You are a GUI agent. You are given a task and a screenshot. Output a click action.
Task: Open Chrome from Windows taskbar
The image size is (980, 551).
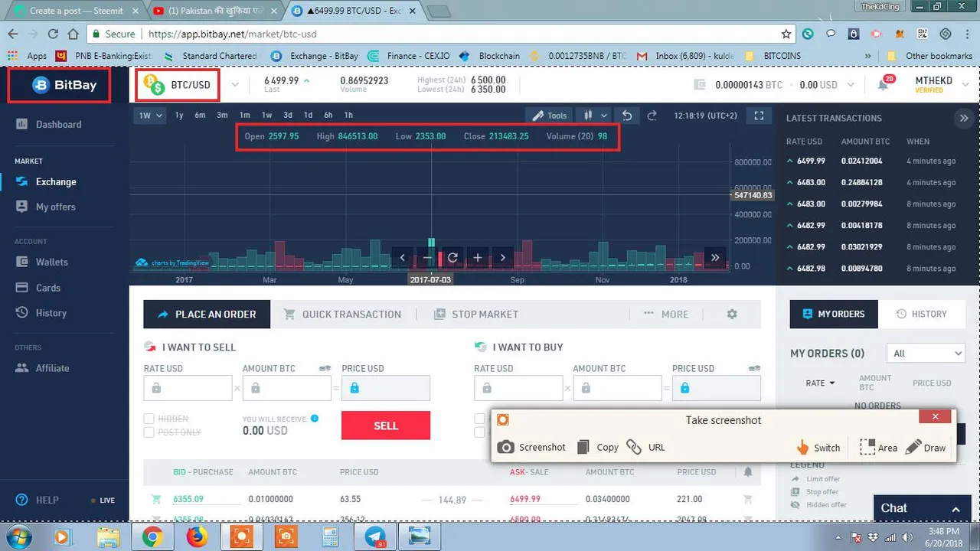152,537
